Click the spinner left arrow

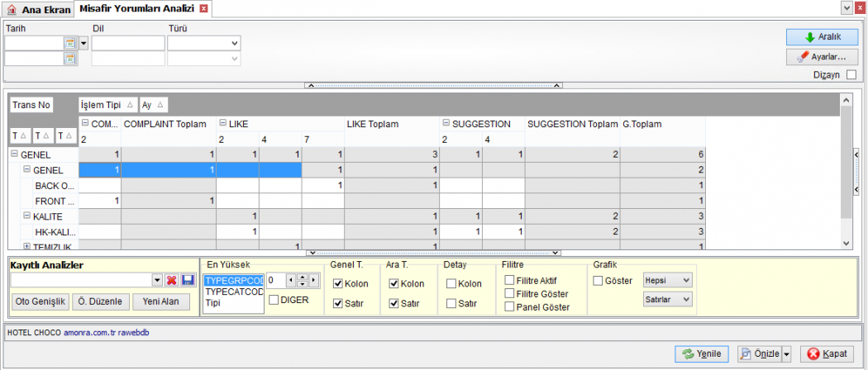291,281
